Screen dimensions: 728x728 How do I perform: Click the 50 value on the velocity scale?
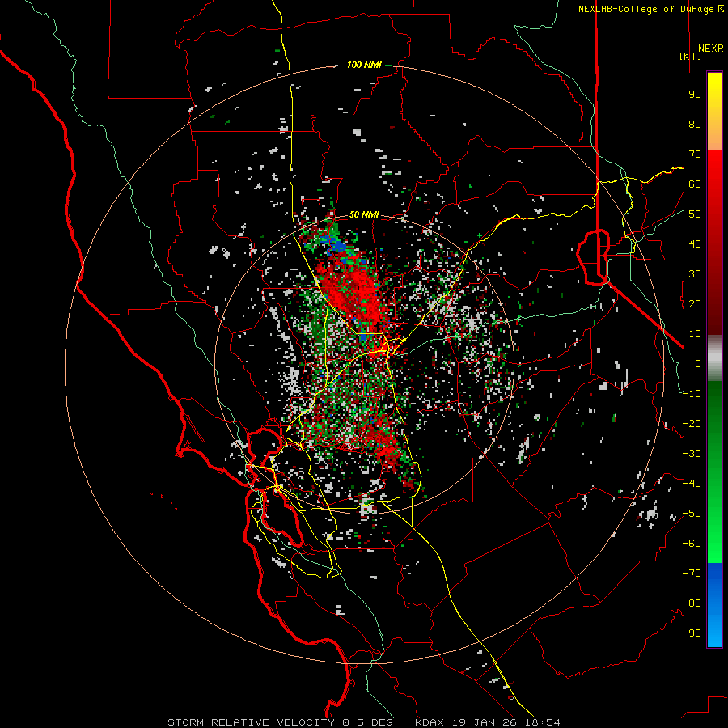pos(695,214)
